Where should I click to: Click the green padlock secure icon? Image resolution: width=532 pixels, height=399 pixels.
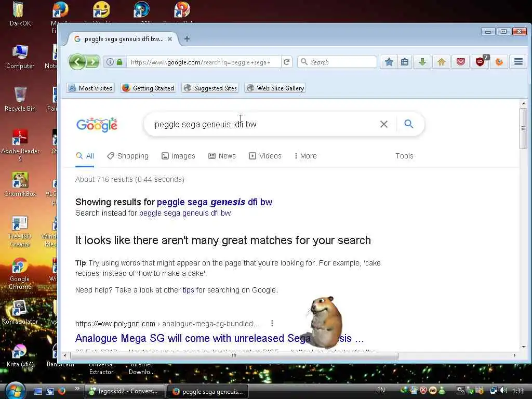pyautogui.click(x=119, y=62)
